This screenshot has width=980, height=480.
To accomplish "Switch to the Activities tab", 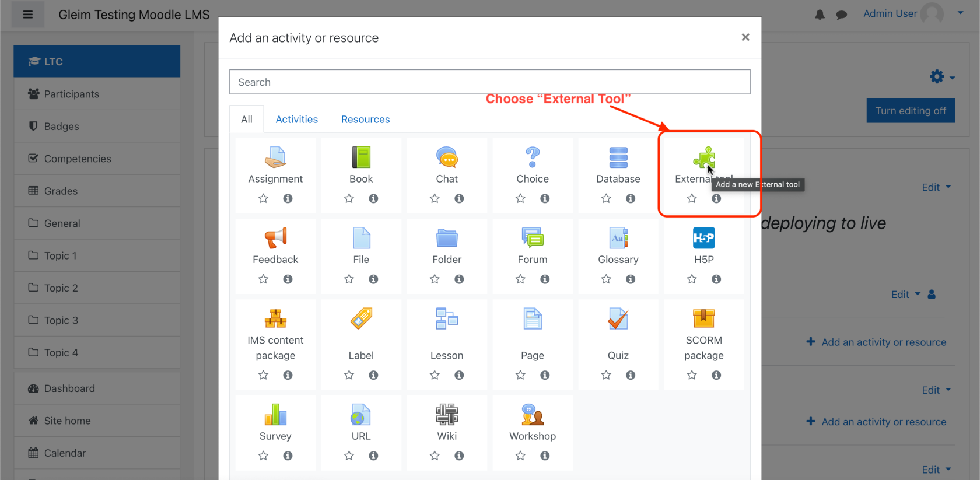I will 297,119.
